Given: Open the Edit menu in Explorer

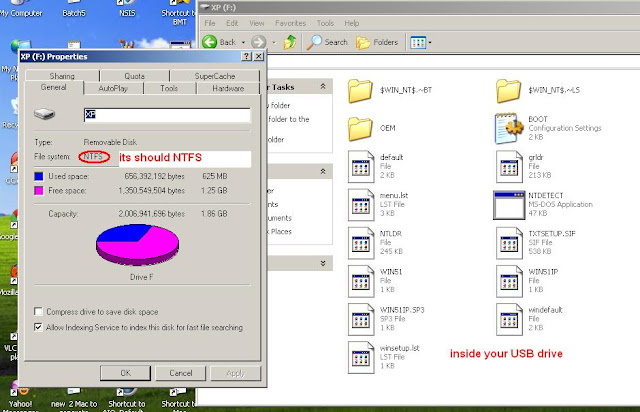Looking at the screenshot, I should pos(232,23).
